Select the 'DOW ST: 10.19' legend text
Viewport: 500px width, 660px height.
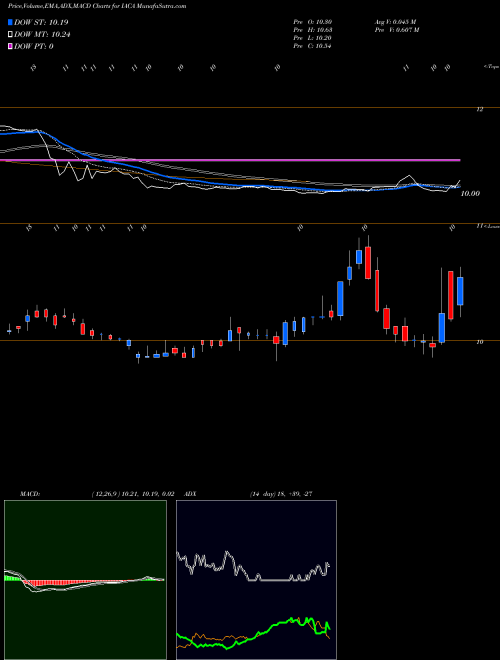click(41, 22)
